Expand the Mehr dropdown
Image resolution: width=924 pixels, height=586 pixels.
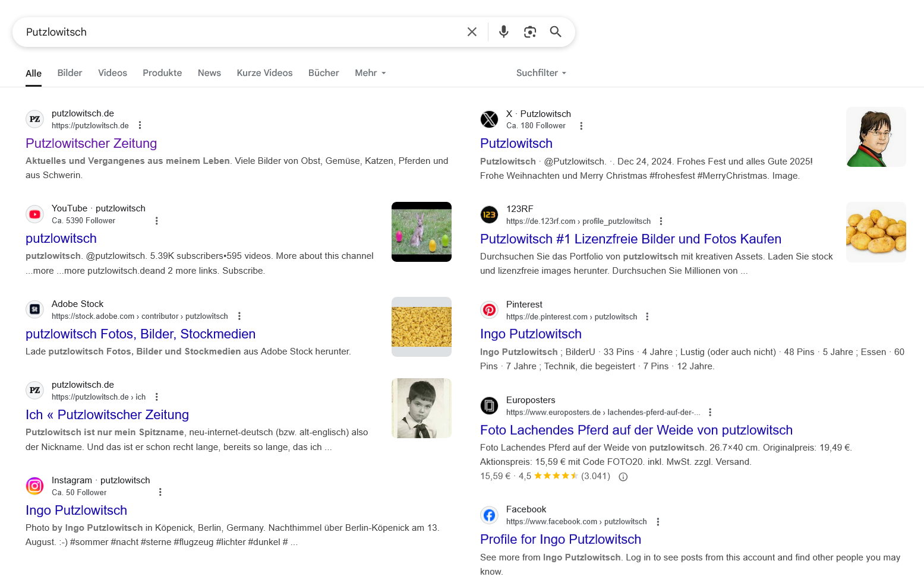coord(370,73)
